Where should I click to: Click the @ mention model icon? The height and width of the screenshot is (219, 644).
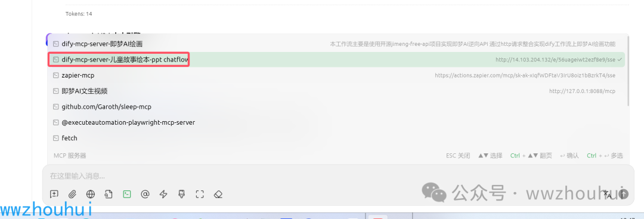145,195
